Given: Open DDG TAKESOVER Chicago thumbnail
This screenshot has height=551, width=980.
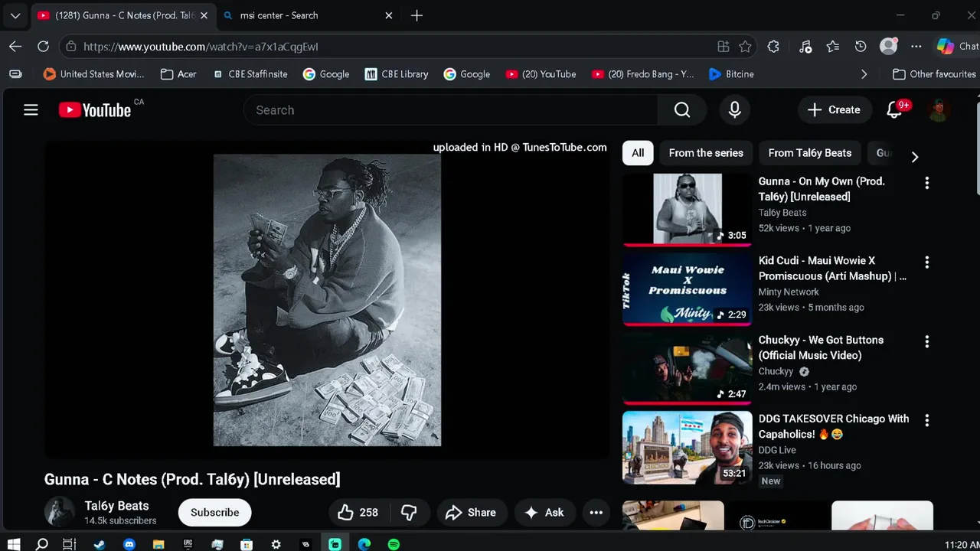Looking at the screenshot, I should [687, 448].
